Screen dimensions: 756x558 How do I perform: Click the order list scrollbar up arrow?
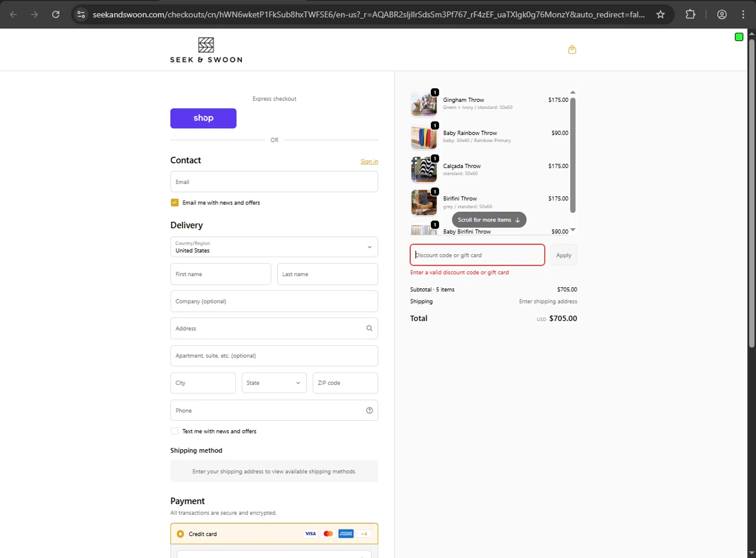pyautogui.click(x=573, y=92)
